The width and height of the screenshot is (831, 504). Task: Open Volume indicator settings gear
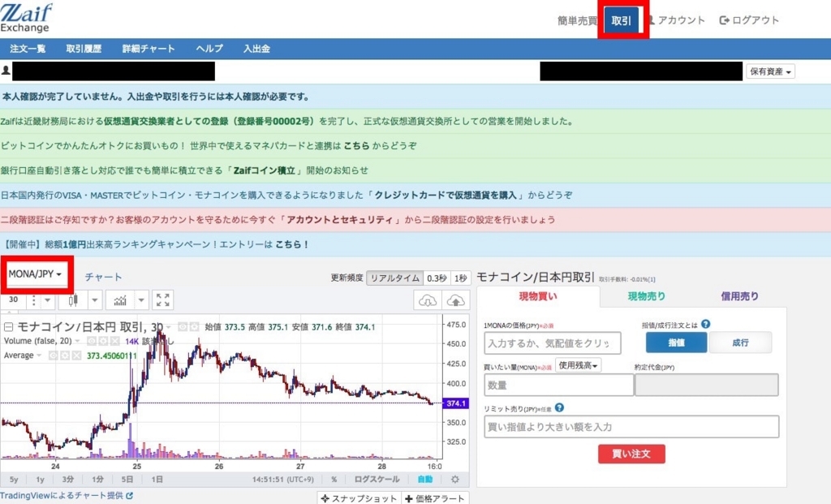(103, 341)
